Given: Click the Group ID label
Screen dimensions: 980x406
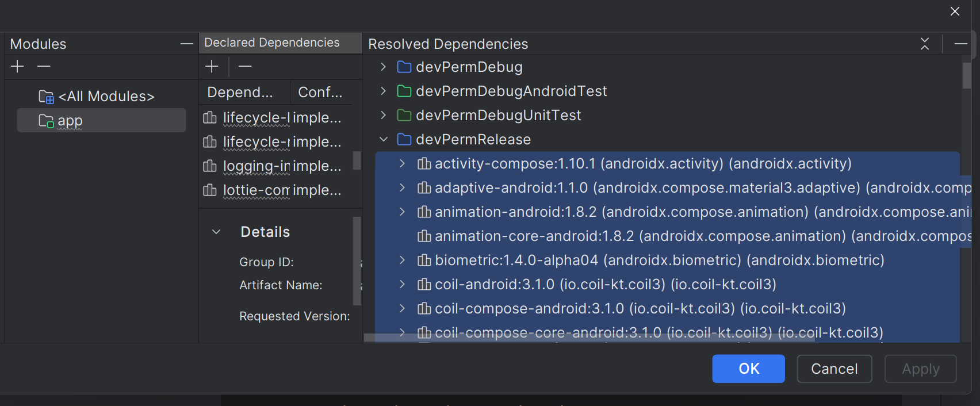Looking at the screenshot, I should pos(266,262).
